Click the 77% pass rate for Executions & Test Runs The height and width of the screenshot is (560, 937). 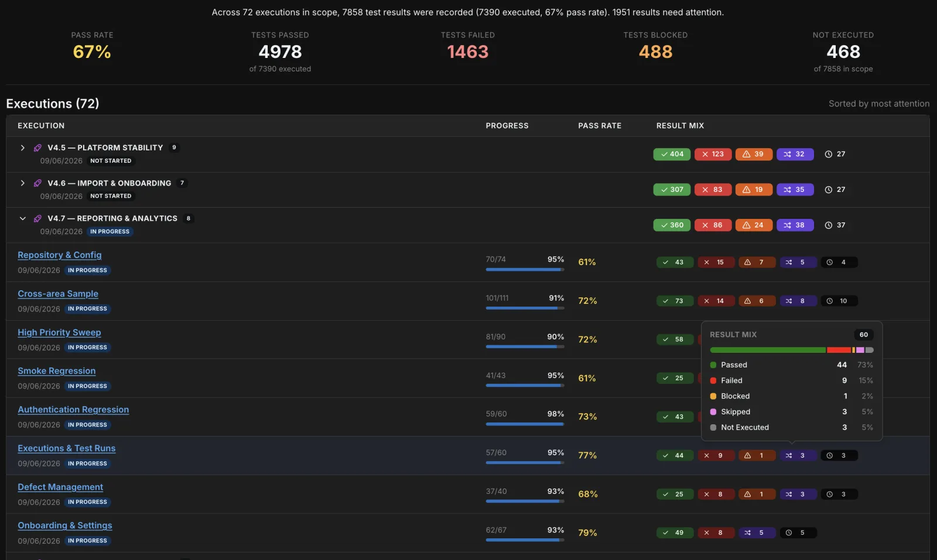(x=587, y=455)
